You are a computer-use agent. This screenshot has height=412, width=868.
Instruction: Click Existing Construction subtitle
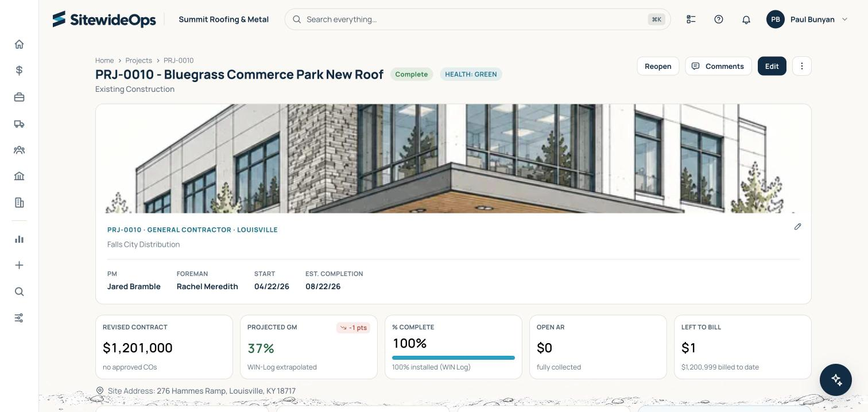[135, 89]
